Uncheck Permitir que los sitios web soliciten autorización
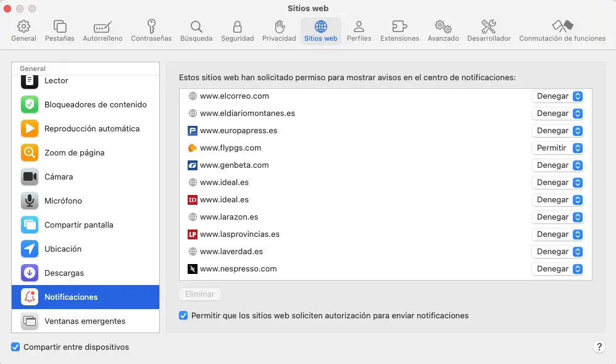616x364 pixels. 183,315
